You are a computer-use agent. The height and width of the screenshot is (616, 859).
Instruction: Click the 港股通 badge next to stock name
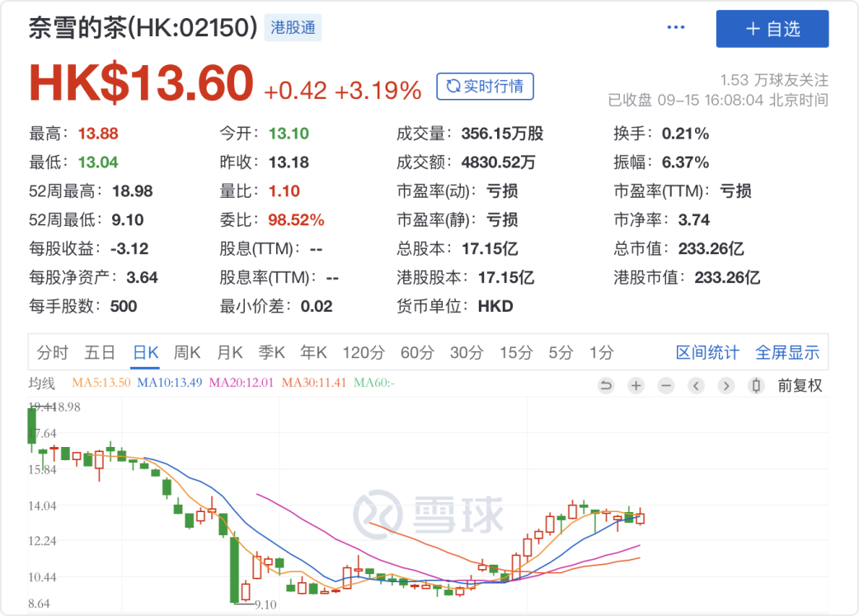point(293,27)
